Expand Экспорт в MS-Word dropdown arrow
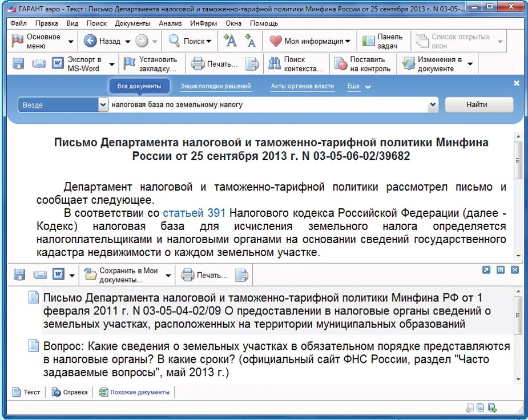Image resolution: width=528 pixels, height=420 pixels. [x=112, y=64]
